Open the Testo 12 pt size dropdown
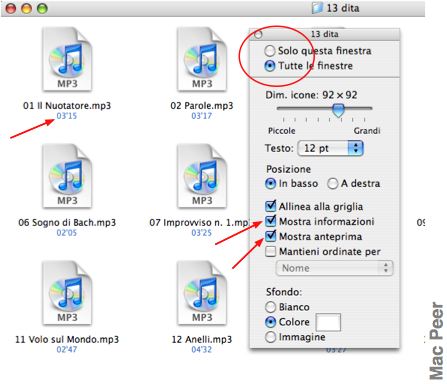 [x=330, y=148]
